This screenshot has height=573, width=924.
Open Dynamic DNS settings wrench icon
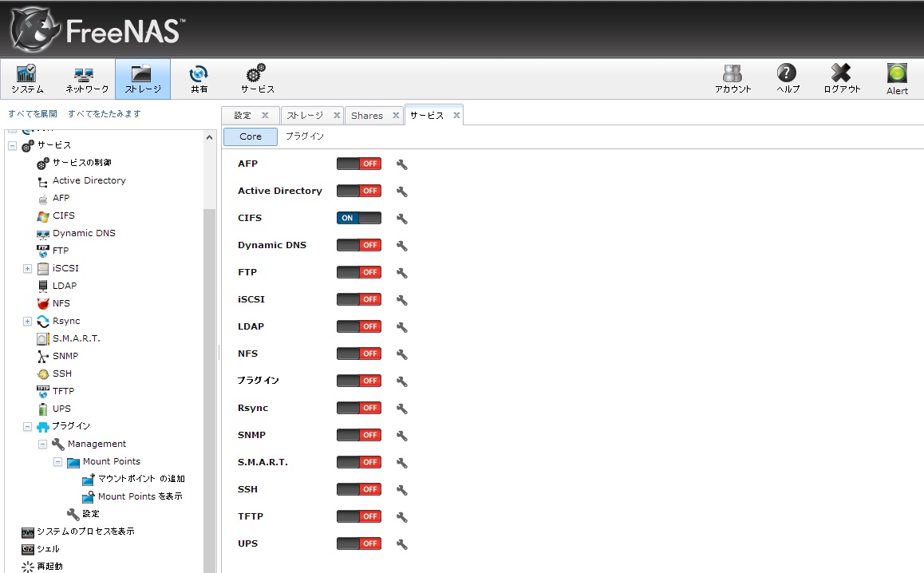pos(402,246)
